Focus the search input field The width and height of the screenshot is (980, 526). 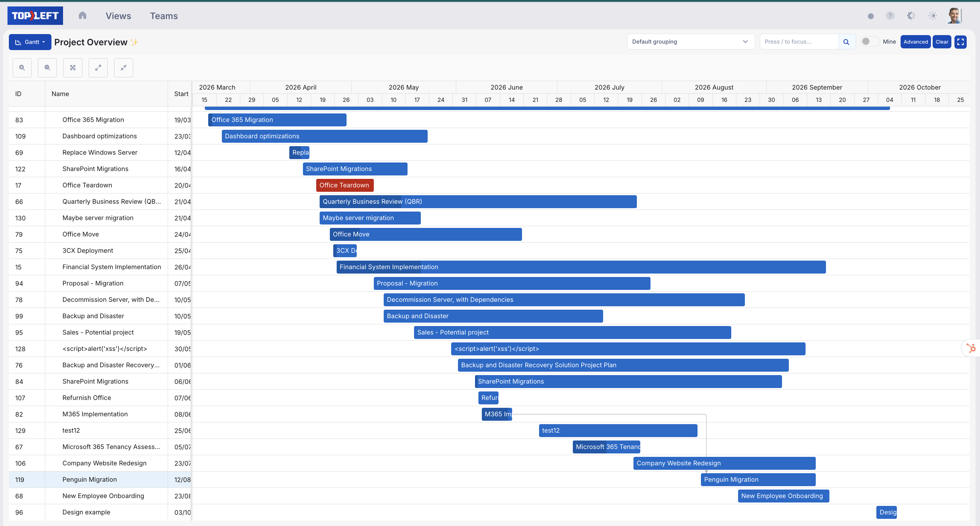pos(799,42)
